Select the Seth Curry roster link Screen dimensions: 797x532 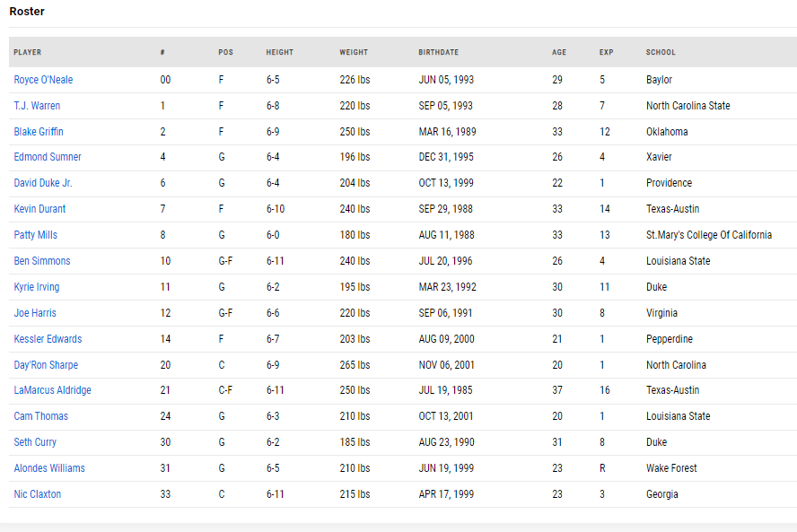35,442
